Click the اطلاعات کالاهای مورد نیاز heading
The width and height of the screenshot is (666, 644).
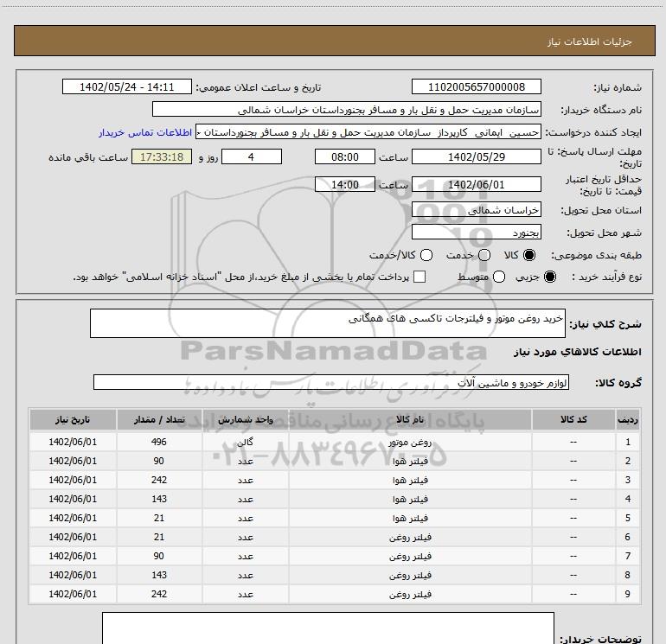click(x=577, y=352)
